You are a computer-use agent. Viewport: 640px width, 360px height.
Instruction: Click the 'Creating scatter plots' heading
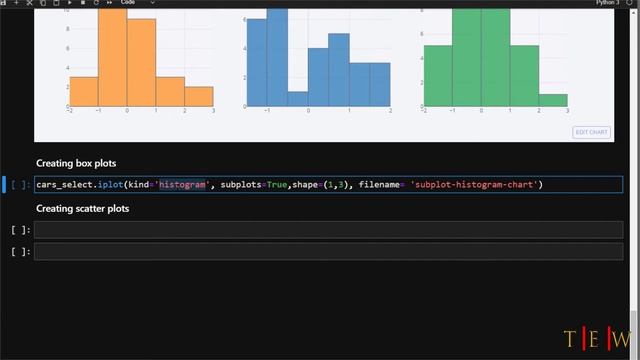pos(82,209)
